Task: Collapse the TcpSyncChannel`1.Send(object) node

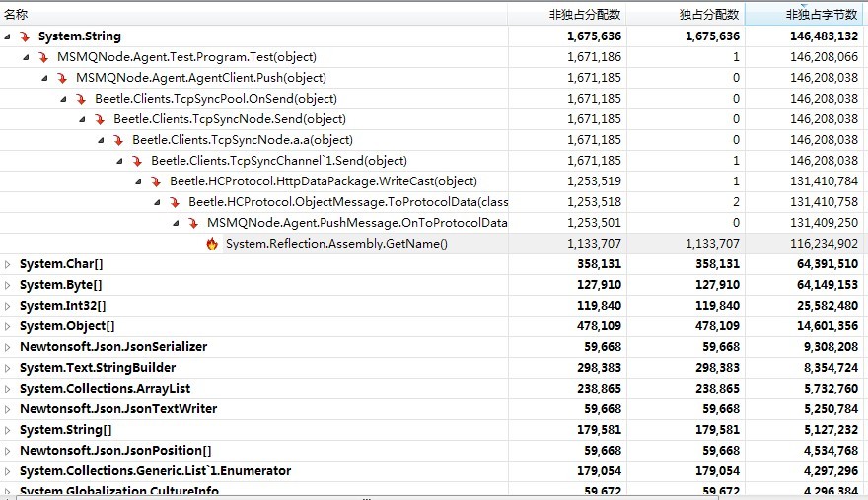Action: pyautogui.click(x=120, y=161)
